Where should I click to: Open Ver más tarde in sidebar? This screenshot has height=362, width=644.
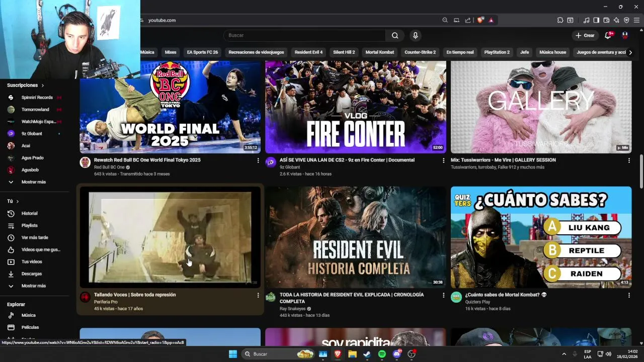(35, 237)
